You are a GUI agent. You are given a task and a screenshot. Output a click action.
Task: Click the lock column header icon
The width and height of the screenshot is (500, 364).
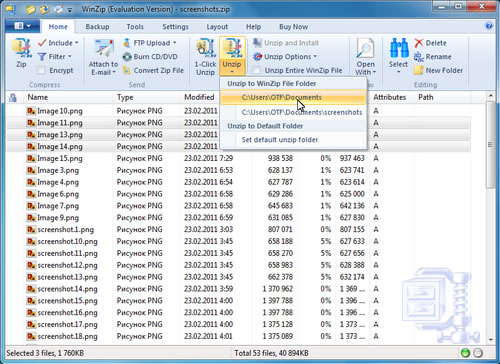click(13, 98)
